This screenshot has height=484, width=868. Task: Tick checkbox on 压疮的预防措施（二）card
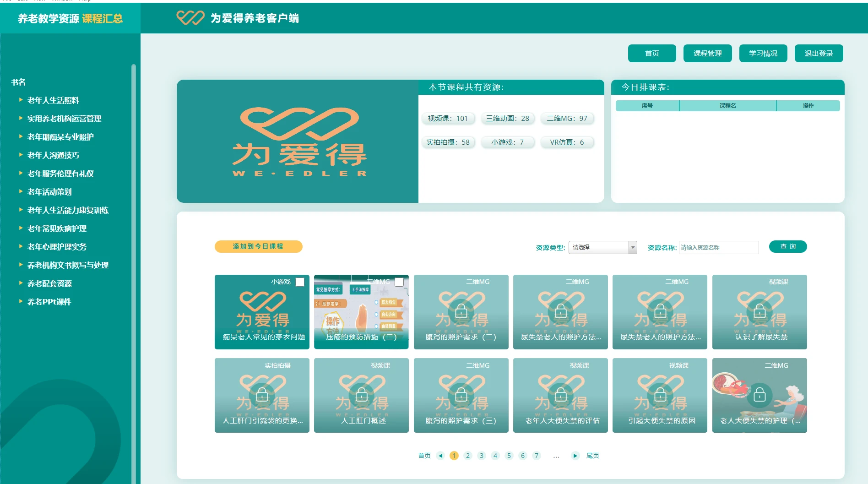click(399, 282)
